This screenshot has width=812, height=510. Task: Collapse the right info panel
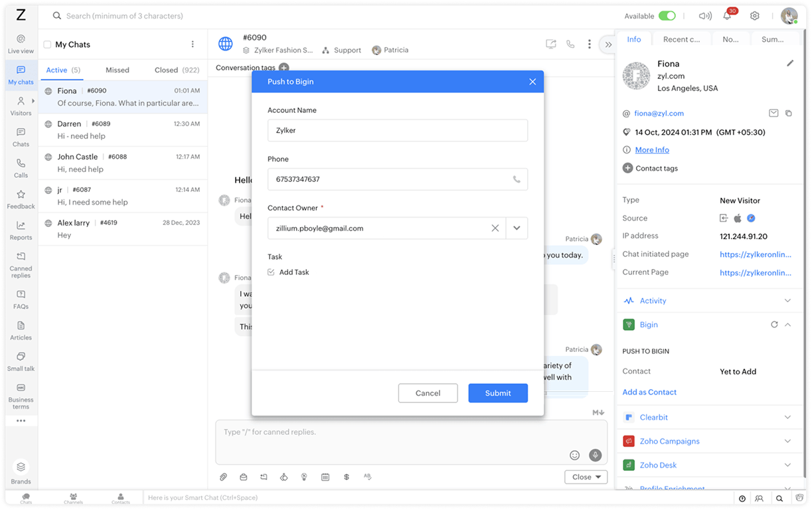pyautogui.click(x=608, y=44)
